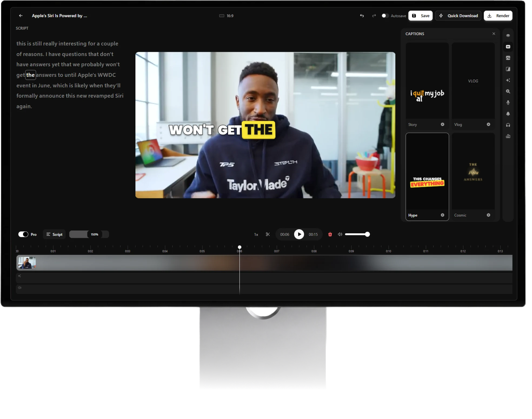Click the effects track row below the clip
The image size is (532, 419).
pyautogui.click(x=264, y=278)
